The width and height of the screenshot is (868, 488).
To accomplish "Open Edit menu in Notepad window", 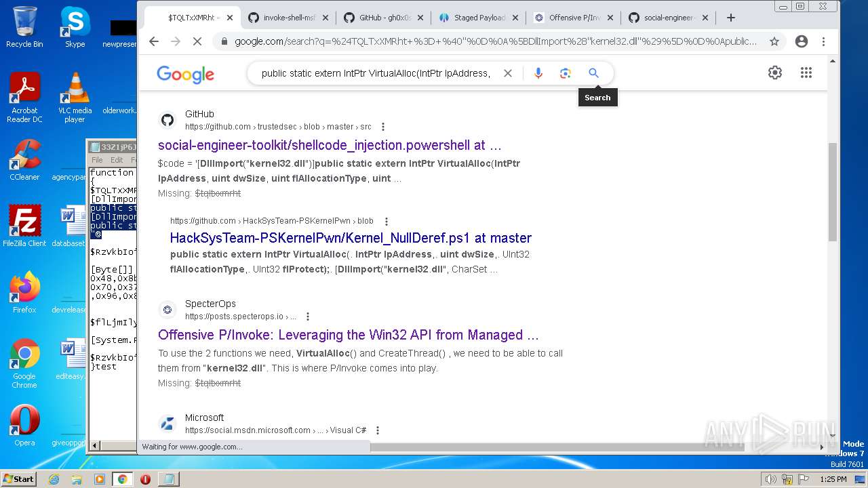I will click(x=117, y=160).
